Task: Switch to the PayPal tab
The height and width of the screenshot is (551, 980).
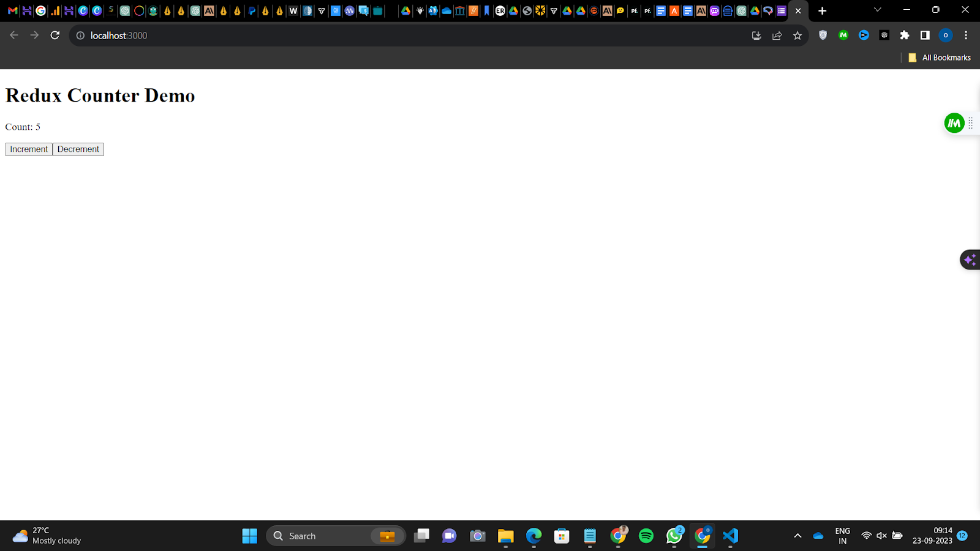Action: 252,11
